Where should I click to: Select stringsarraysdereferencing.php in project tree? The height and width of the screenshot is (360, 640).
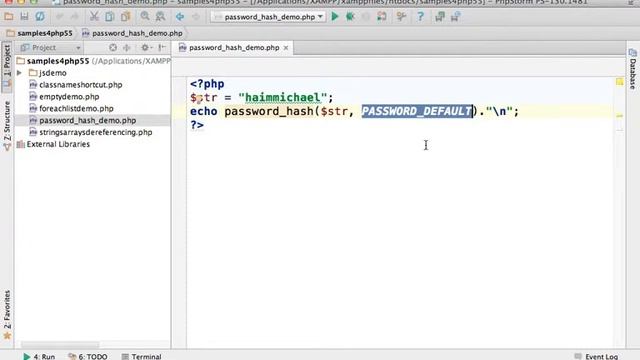91,132
